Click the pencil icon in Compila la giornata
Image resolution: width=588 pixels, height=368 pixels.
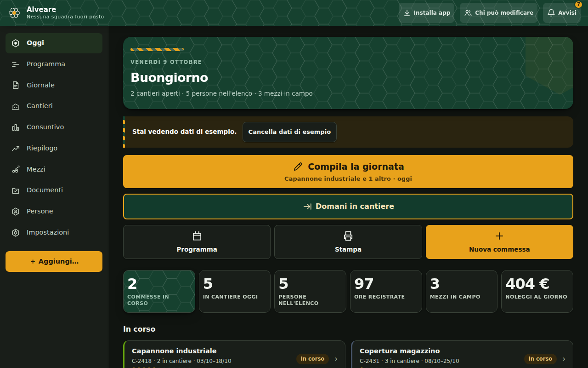298,167
